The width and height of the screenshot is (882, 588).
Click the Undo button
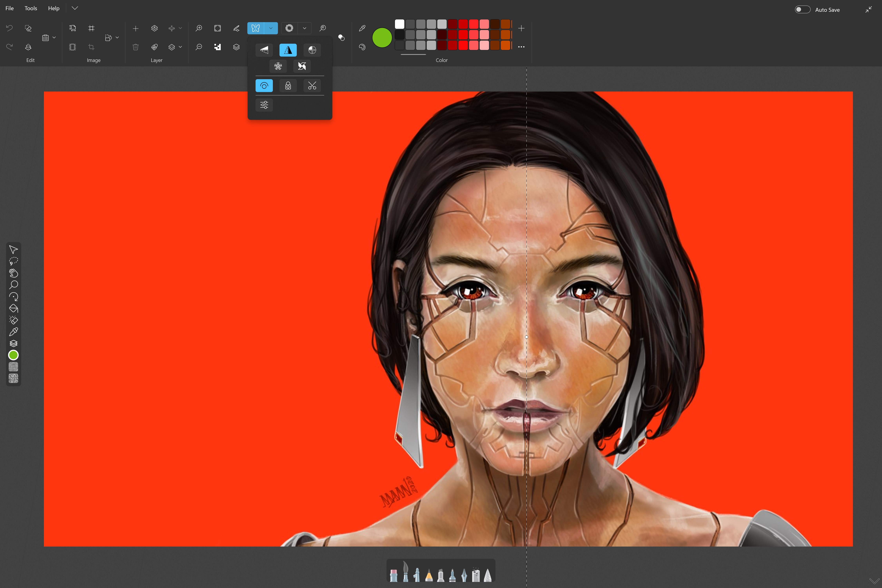[9, 28]
